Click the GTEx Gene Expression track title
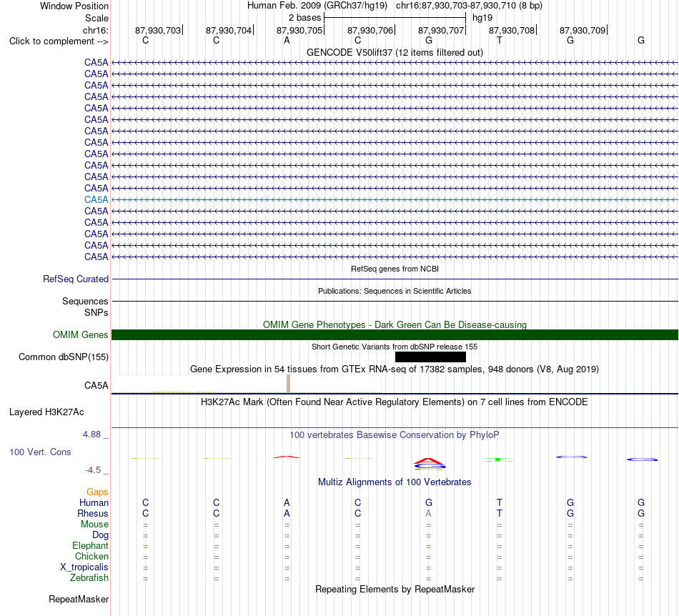The height and width of the screenshot is (616, 679). pyautogui.click(x=395, y=369)
